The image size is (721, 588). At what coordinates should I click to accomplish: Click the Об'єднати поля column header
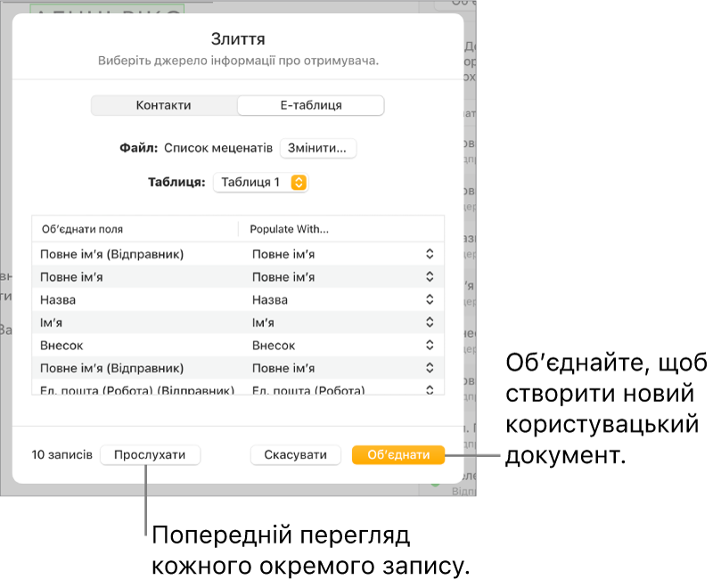click(x=82, y=229)
